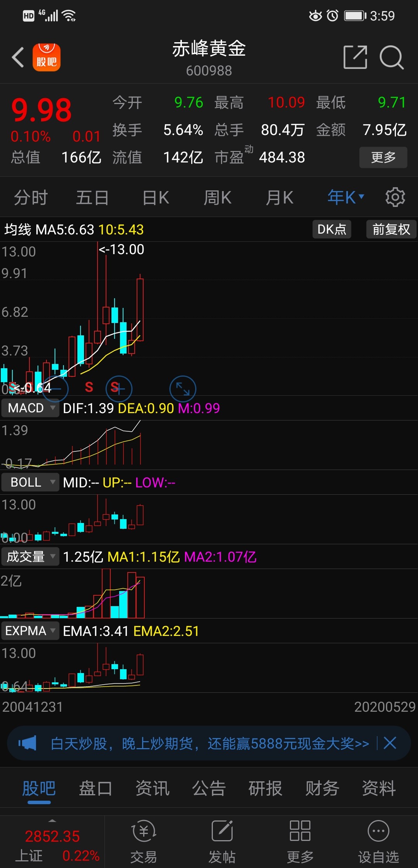The width and height of the screenshot is (418, 868).
Task: Tap the share/export icon
Action: pyautogui.click(x=355, y=57)
